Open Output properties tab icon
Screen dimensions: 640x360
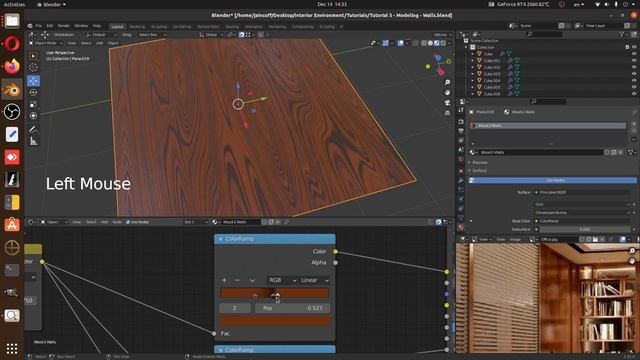coord(461,131)
